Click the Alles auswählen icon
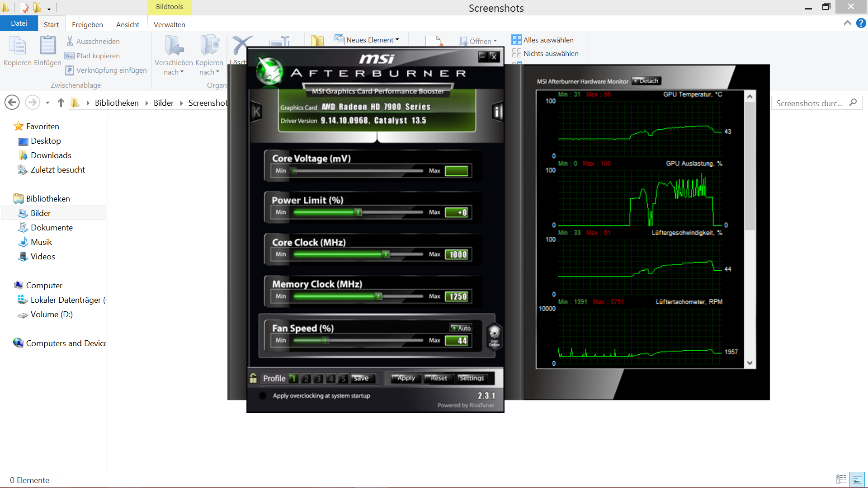Screen dimensions: 868x488 point(516,40)
